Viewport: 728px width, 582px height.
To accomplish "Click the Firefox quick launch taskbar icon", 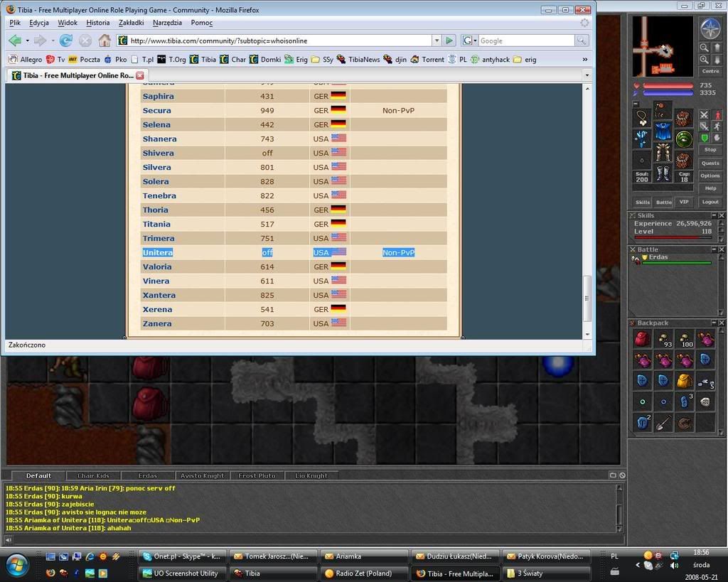I will coord(50,573).
